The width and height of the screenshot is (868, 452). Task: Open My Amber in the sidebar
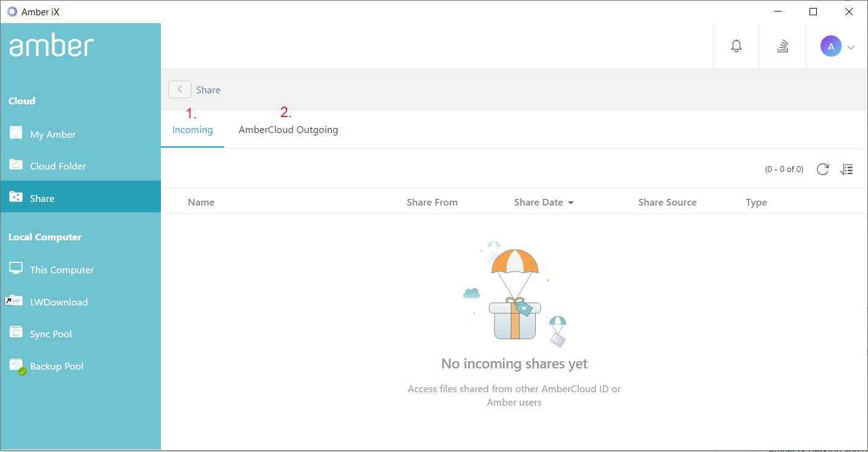[x=80, y=134]
